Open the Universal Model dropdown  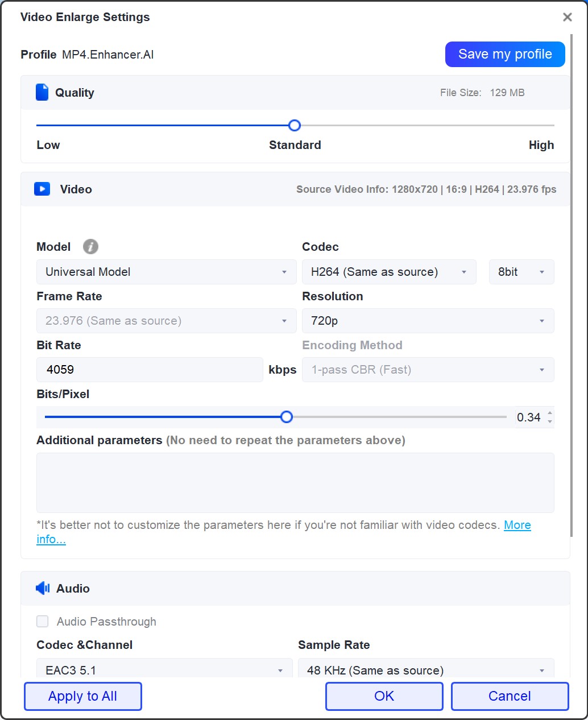[165, 272]
